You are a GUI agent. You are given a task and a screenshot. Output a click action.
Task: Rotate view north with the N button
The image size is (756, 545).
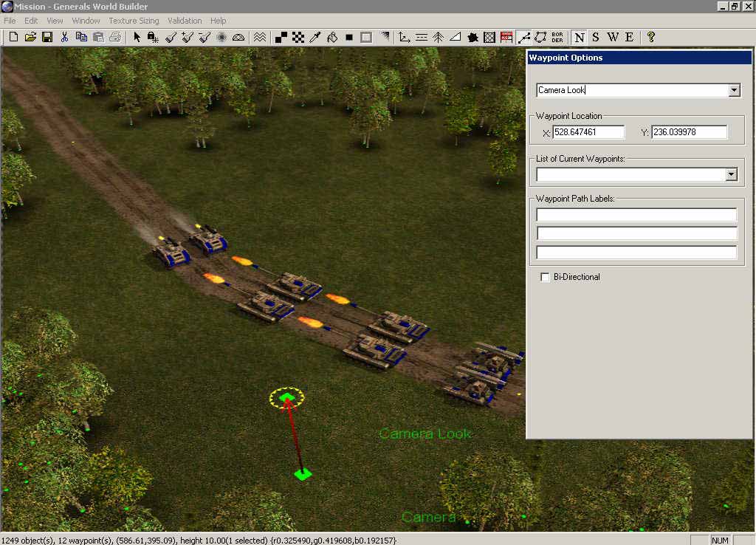click(580, 37)
